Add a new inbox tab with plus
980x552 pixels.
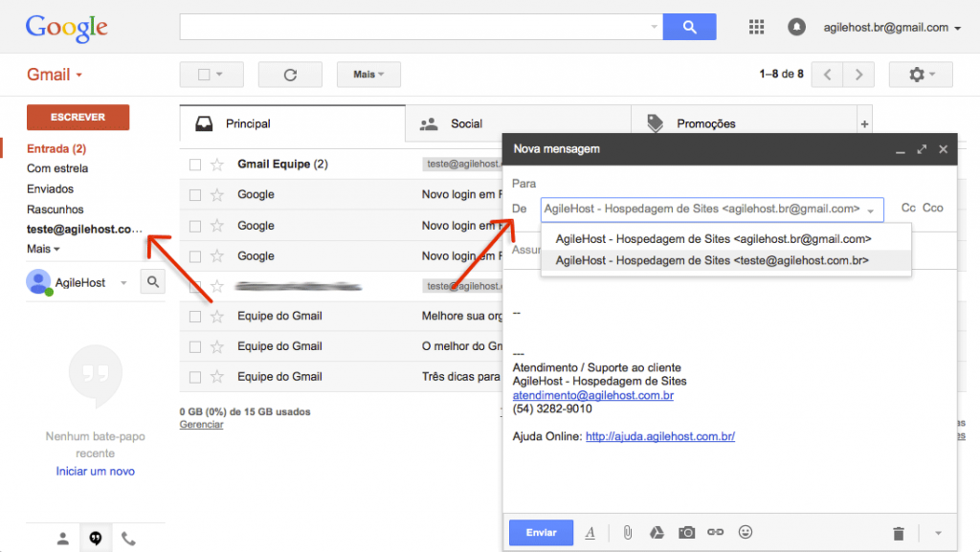pos(864,124)
